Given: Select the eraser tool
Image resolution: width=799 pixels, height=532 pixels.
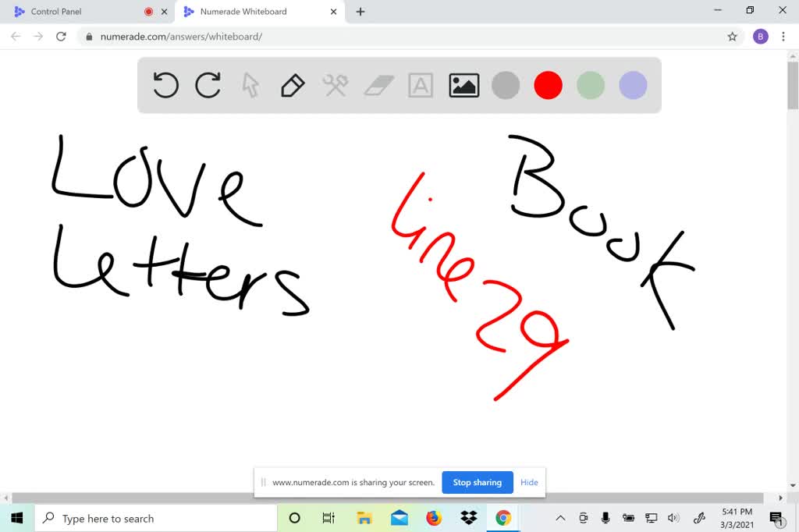Looking at the screenshot, I should click(378, 85).
